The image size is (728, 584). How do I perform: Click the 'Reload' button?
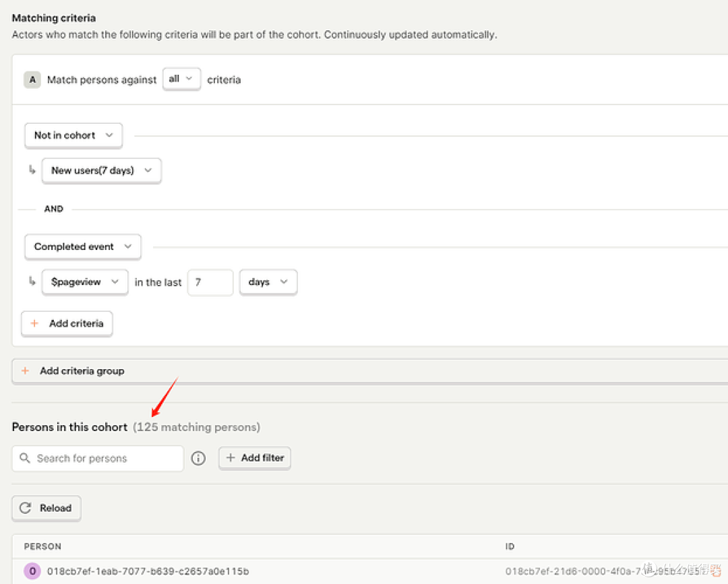click(x=47, y=509)
